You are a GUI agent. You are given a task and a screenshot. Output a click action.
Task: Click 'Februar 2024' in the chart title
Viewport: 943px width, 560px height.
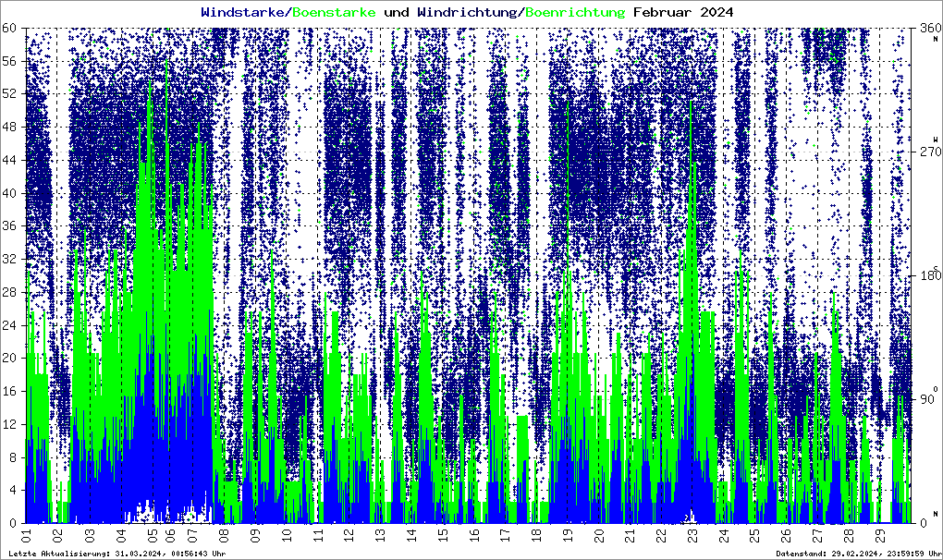[x=683, y=13]
